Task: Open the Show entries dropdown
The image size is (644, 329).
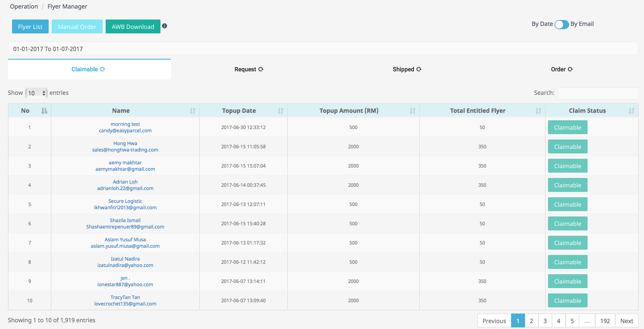Action: (36, 93)
